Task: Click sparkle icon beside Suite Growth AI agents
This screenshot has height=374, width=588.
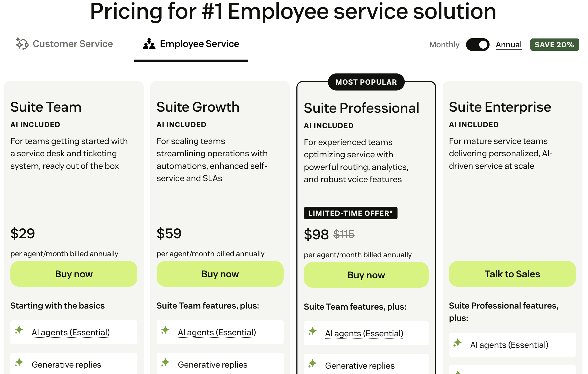Action: (x=165, y=330)
